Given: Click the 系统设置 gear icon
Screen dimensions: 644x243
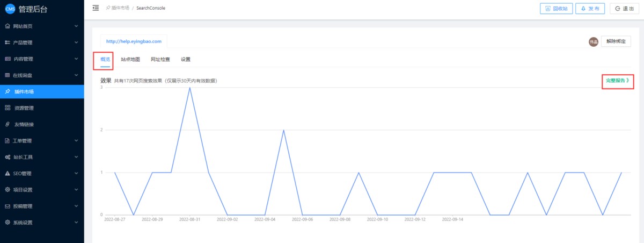Looking at the screenshot, I should click(8, 223).
